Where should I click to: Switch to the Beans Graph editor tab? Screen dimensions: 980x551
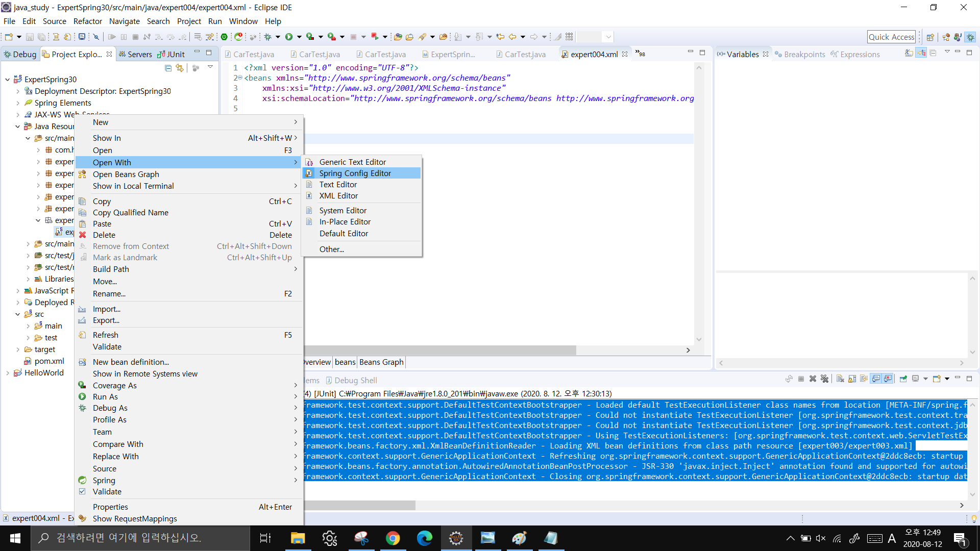tap(381, 362)
